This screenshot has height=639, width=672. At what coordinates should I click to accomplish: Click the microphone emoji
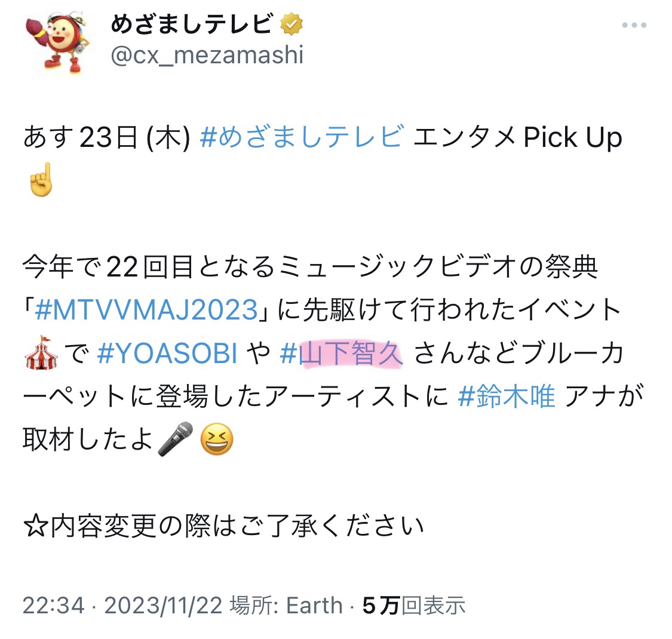(175, 439)
